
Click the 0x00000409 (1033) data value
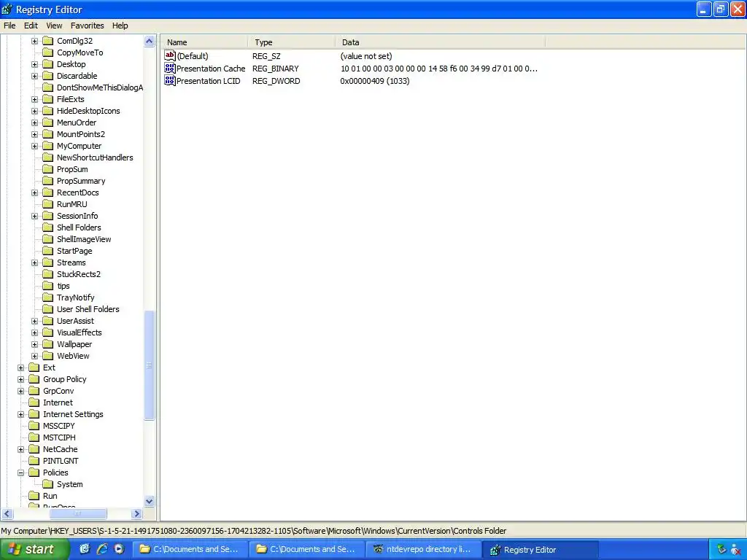click(374, 81)
